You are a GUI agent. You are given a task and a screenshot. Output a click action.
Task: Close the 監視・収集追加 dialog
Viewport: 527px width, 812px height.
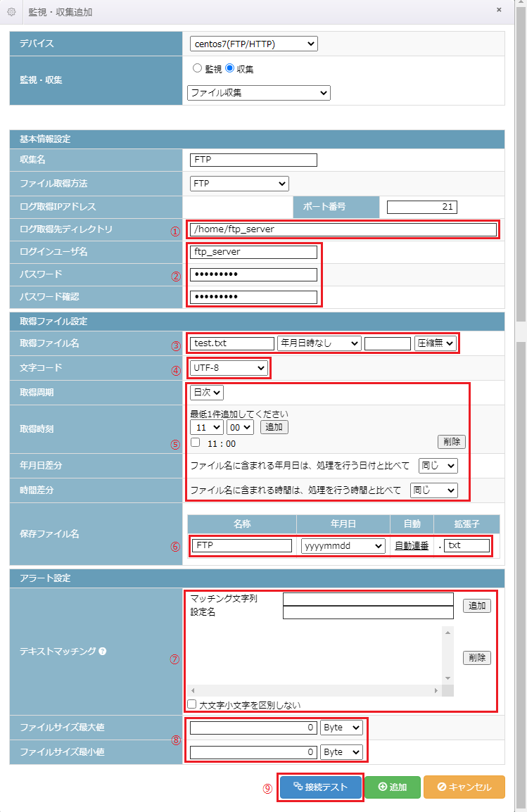tap(499, 10)
